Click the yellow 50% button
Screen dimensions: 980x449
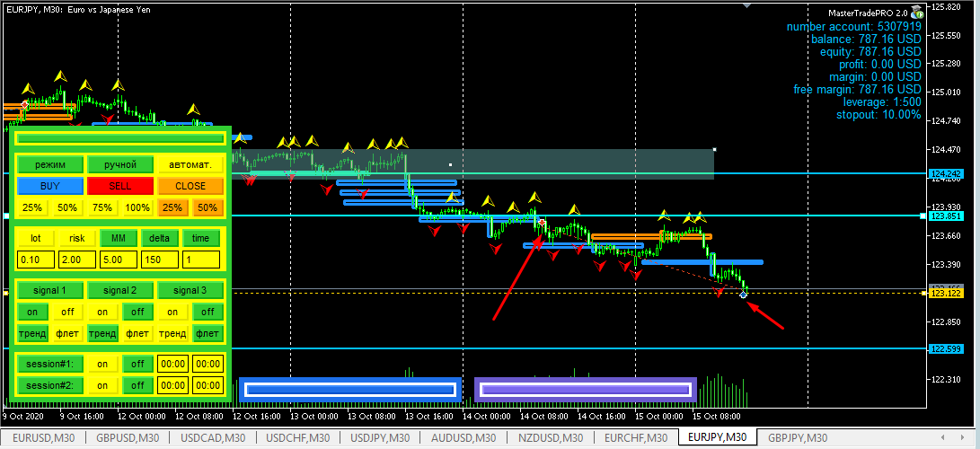67,207
